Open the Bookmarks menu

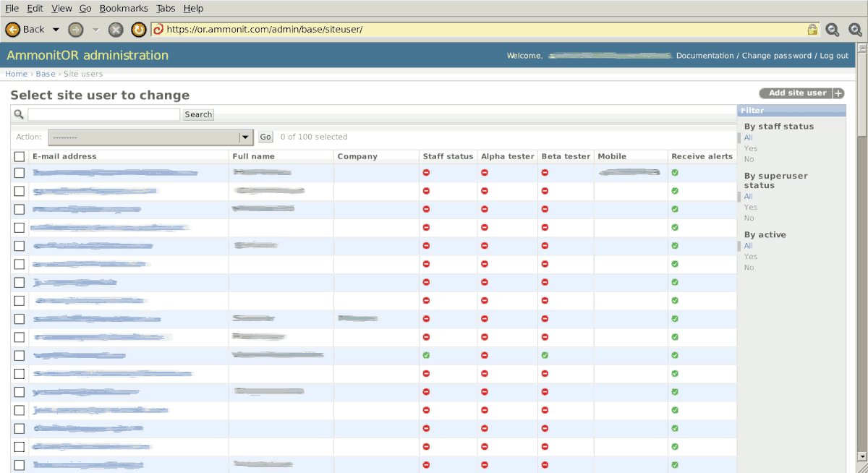(123, 8)
